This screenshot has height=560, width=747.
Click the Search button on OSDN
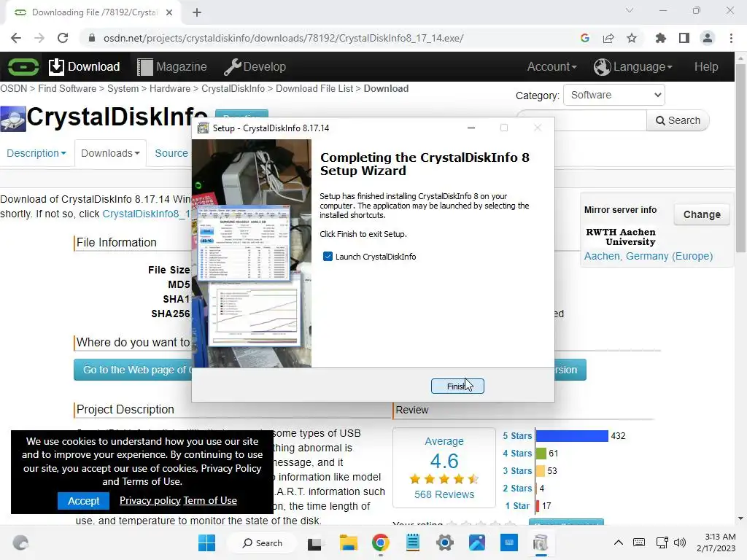pos(678,120)
